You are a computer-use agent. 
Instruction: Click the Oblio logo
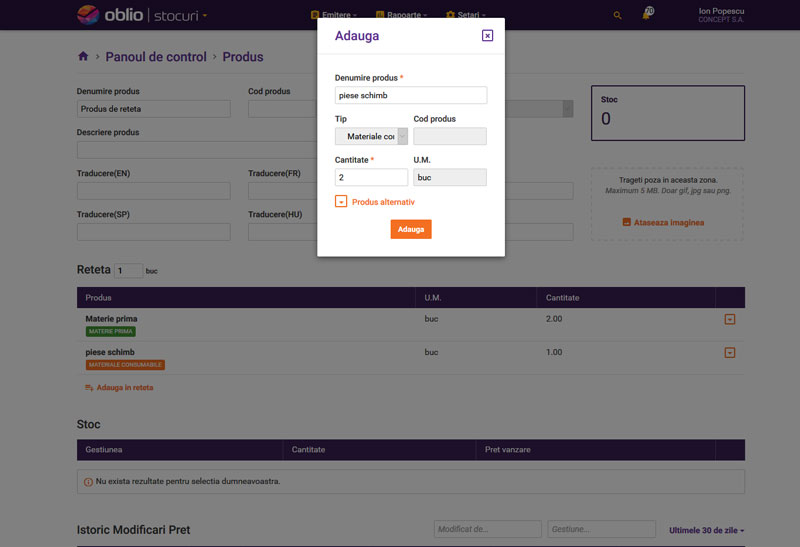110,15
